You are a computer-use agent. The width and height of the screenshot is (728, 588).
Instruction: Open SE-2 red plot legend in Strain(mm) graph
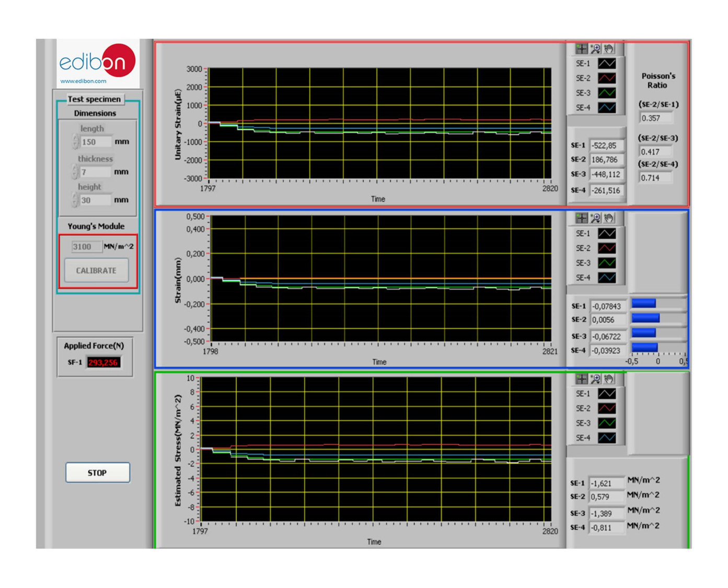point(606,248)
